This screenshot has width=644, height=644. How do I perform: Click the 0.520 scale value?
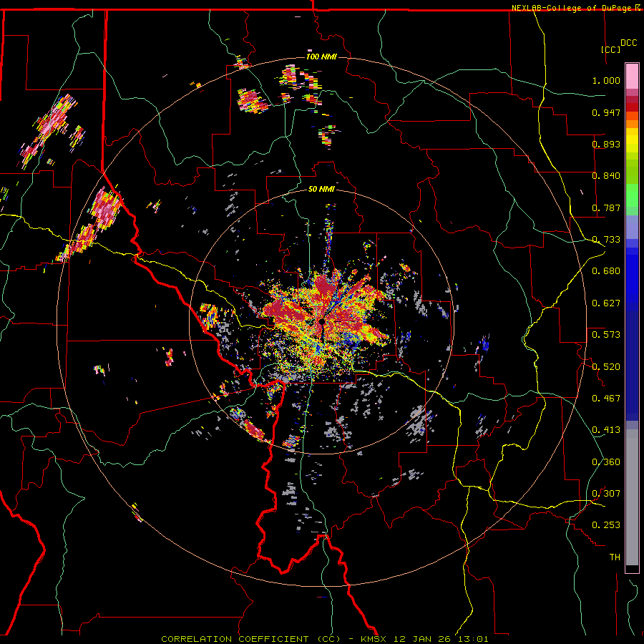tap(606, 367)
